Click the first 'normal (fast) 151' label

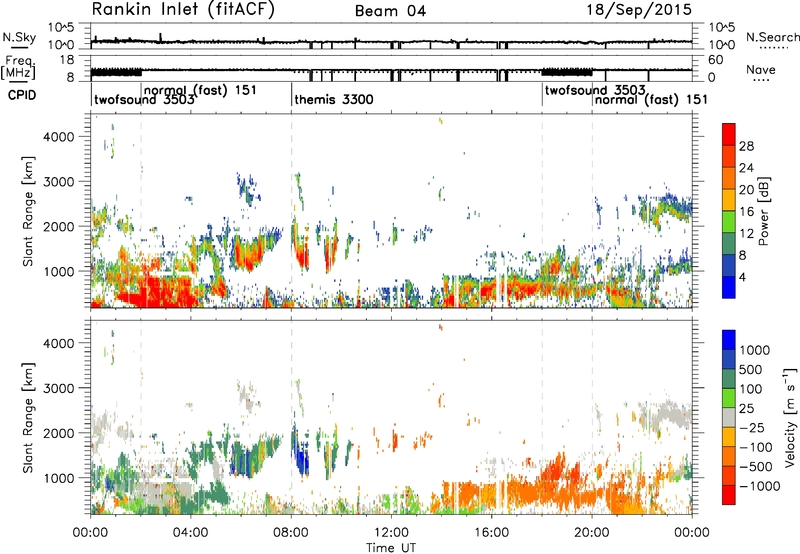[201, 90]
